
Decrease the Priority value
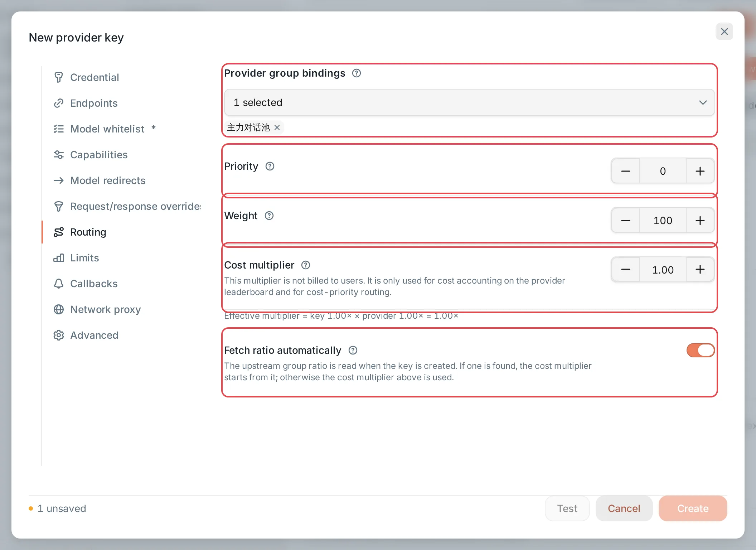[x=626, y=171]
